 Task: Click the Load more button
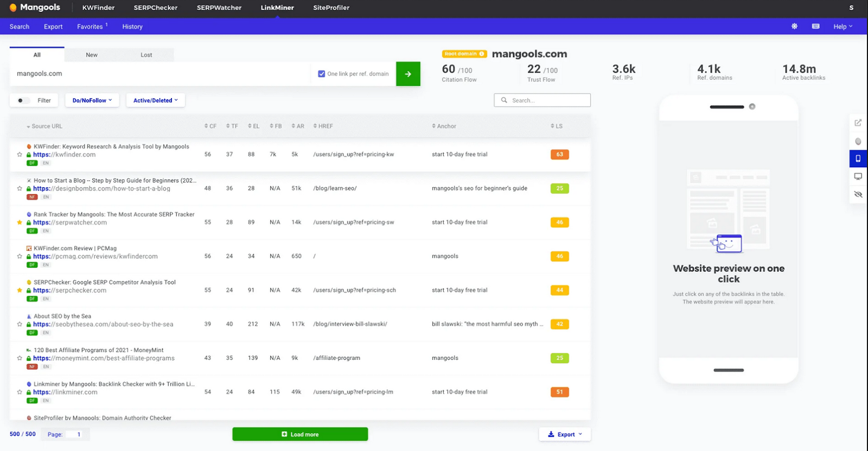click(300, 434)
